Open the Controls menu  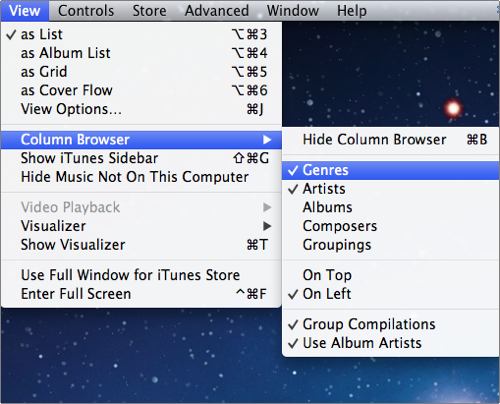[86, 11]
